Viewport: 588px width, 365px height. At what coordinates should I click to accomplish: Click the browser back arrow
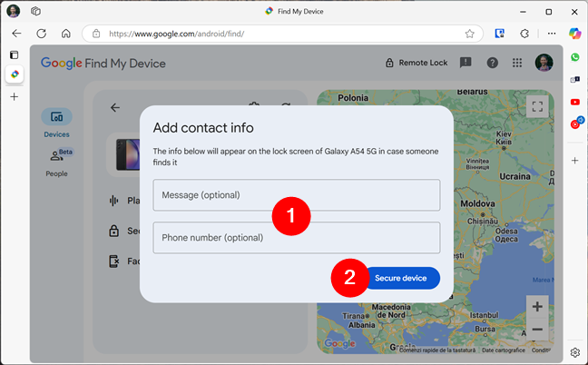pyautogui.click(x=16, y=34)
